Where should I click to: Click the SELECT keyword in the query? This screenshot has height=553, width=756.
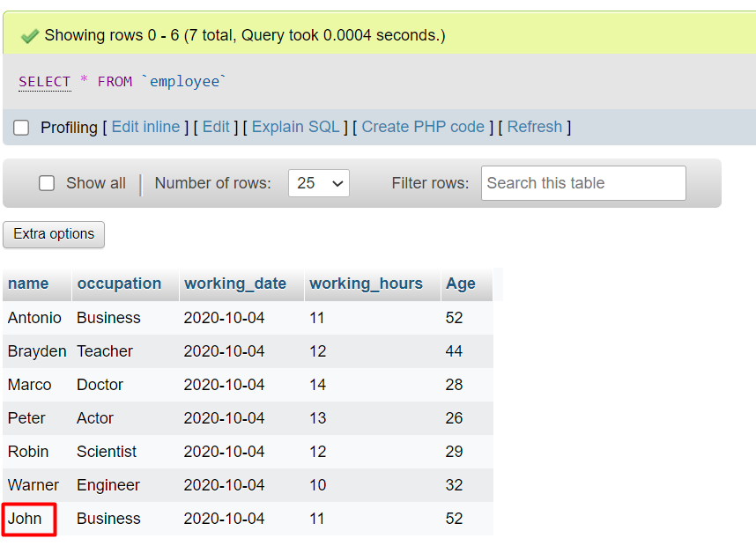44,82
